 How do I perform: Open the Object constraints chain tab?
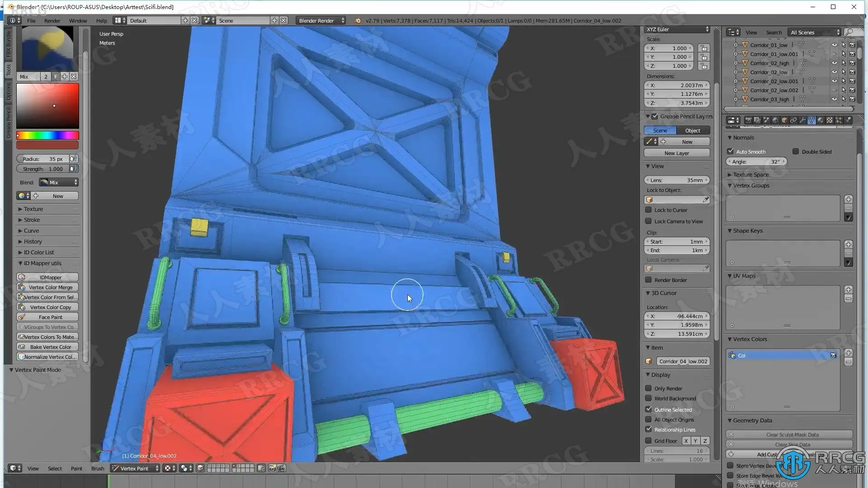point(793,120)
